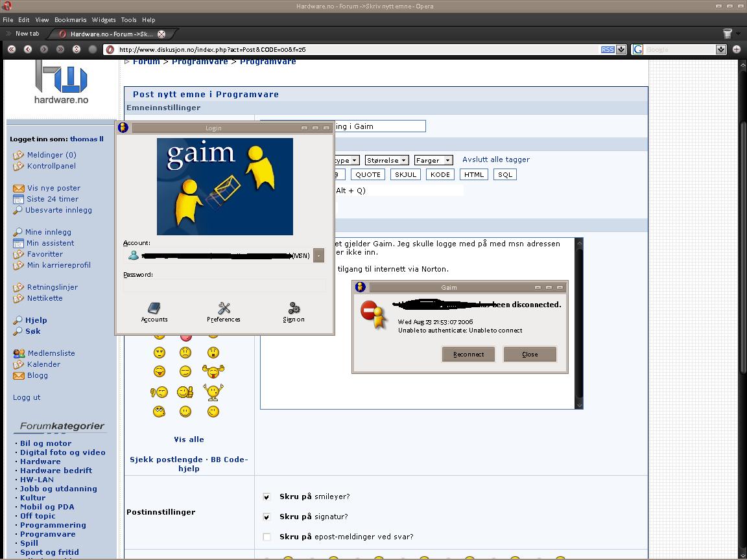Open the Edit menu
Viewport: 747px width, 560px height.
tap(24, 20)
